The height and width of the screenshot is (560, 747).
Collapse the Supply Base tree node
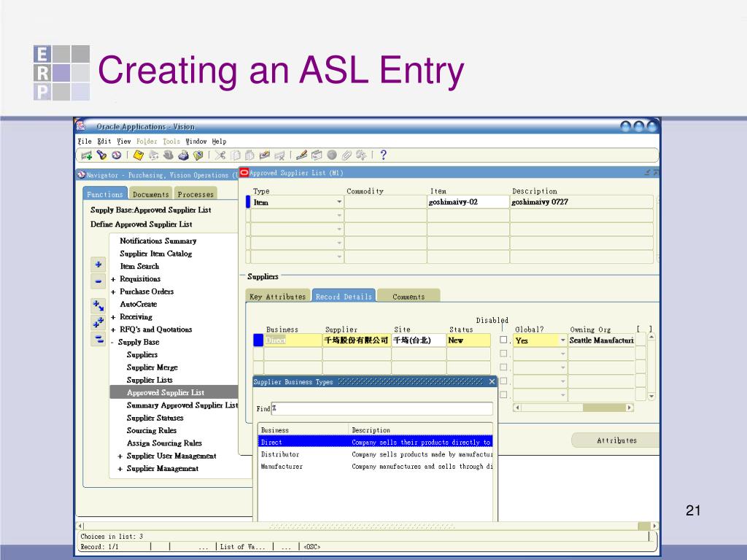113,343
